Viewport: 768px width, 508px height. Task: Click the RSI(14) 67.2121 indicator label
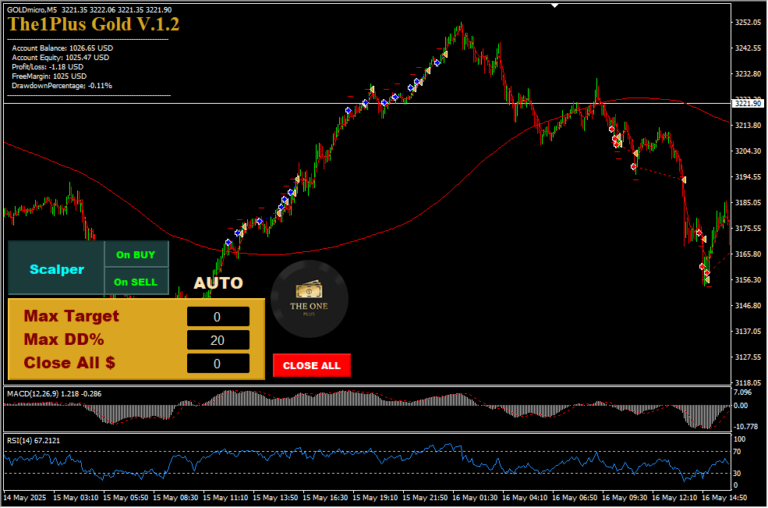[33, 440]
